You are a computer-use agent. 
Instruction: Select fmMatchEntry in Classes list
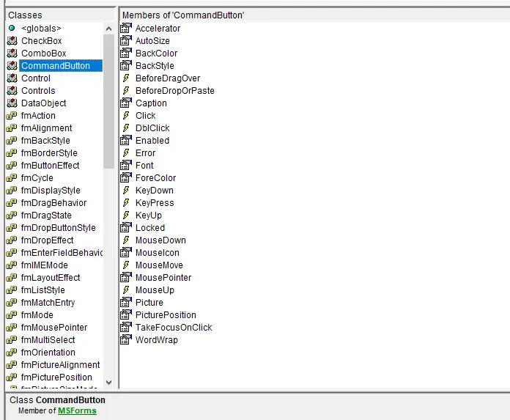pyautogui.click(x=48, y=303)
